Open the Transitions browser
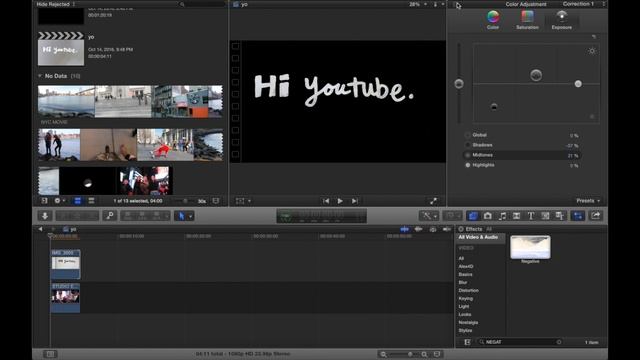 point(516,216)
